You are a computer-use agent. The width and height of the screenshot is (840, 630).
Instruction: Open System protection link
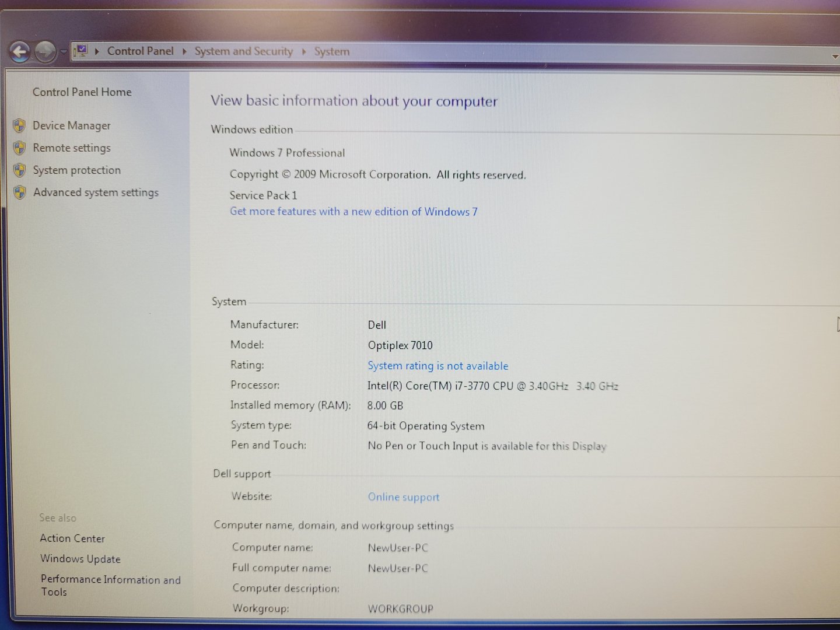pyautogui.click(x=77, y=170)
